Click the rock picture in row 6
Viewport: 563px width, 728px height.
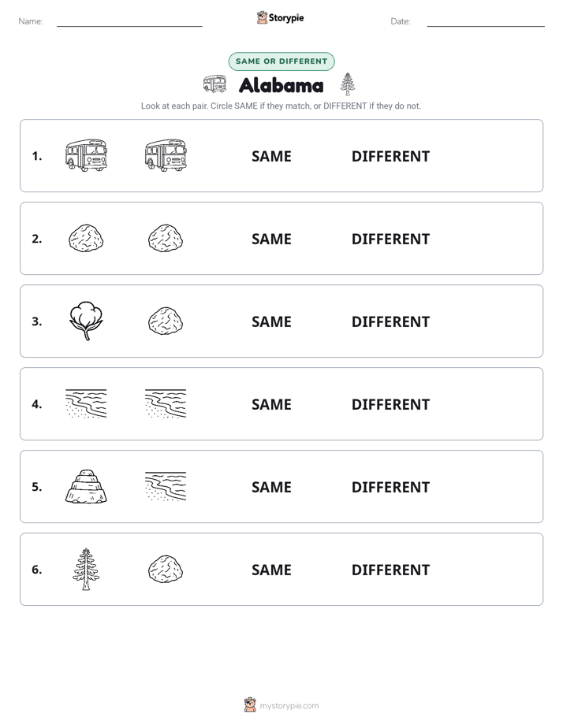click(166, 569)
